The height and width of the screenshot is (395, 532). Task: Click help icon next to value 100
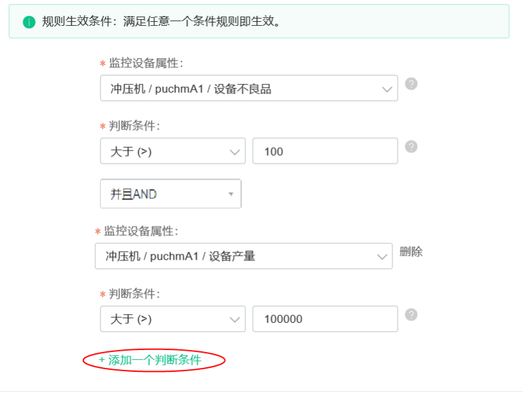pos(411,146)
